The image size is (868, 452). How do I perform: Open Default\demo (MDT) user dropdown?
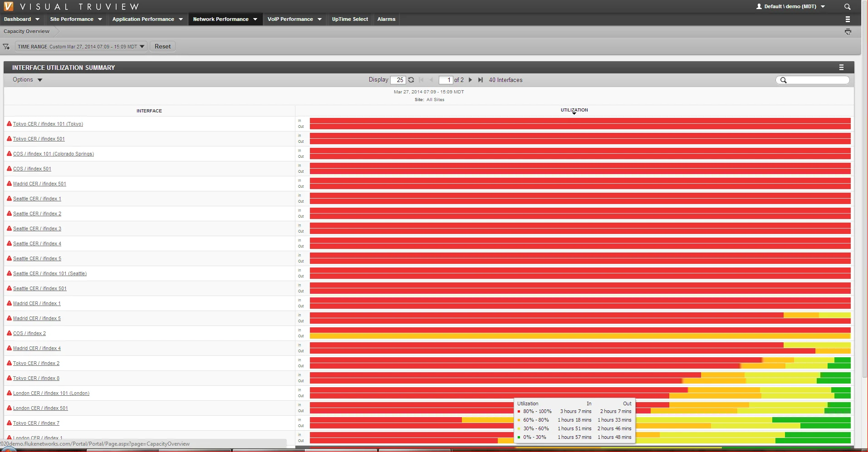pos(794,6)
